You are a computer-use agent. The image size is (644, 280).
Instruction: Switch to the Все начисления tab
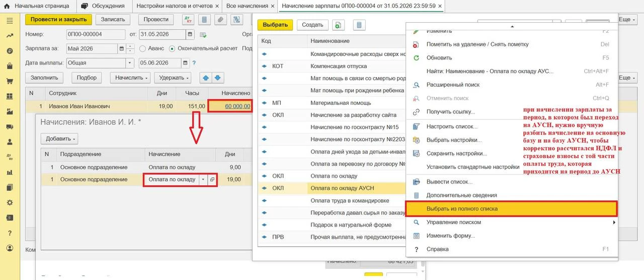coord(250,6)
